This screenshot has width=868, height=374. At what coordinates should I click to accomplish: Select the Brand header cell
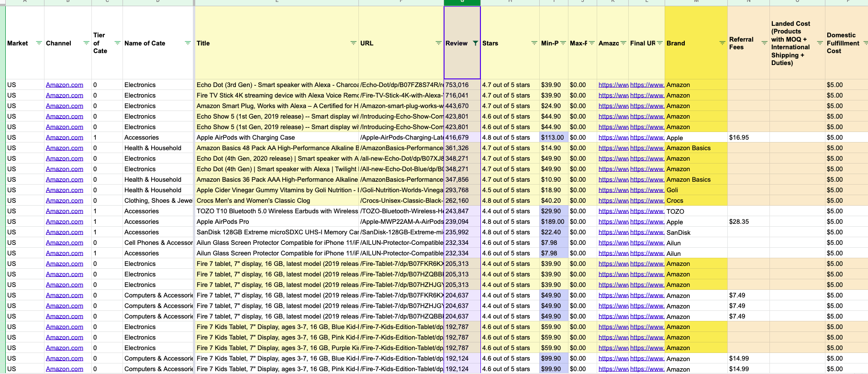pos(696,43)
